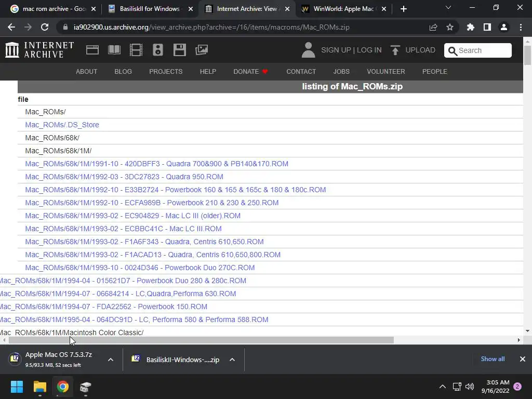Screen dimensions: 532x399
Task: Open Windows Start menu
Action: [17, 387]
